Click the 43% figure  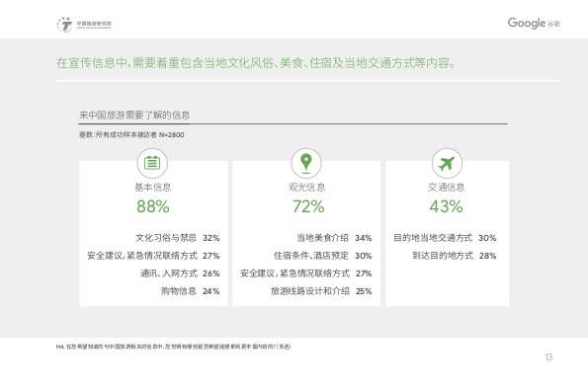[447, 206]
